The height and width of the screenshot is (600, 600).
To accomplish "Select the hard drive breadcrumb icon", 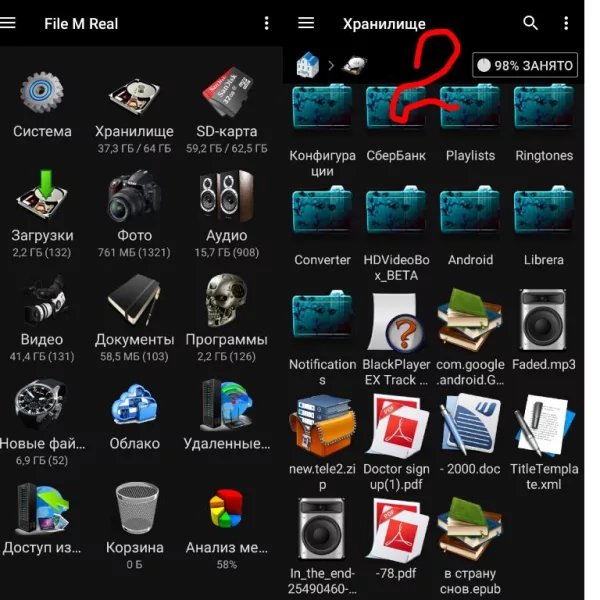I will coord(355,64).
